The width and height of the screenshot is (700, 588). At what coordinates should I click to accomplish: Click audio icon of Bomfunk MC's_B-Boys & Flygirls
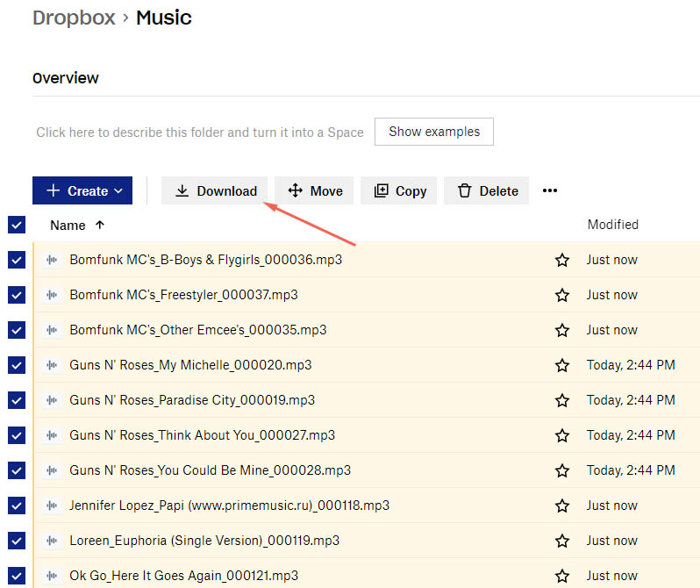tap(52, 260)
